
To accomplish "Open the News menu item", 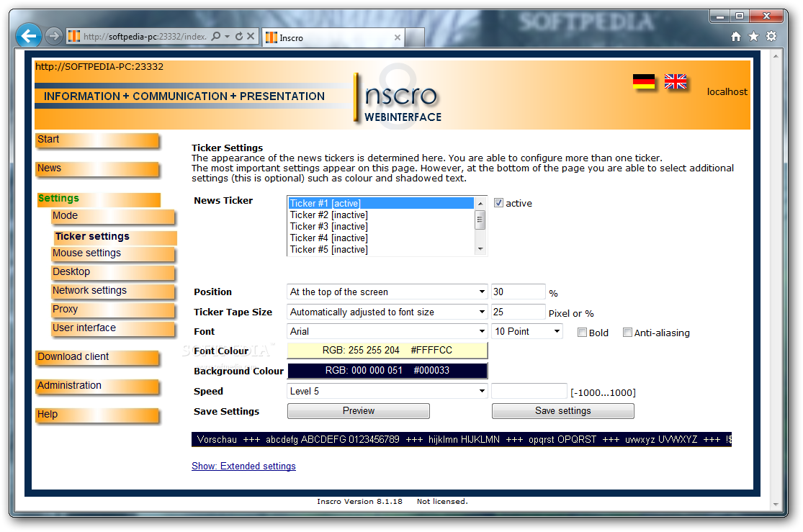I will [x=97, y=169].
